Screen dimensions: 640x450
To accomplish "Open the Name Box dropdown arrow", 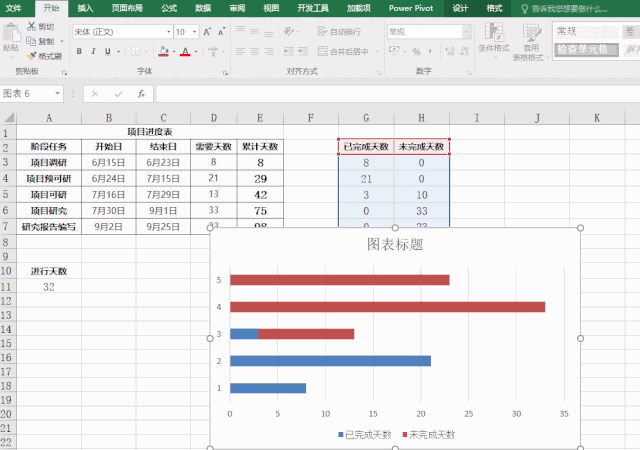I will (58, 94).
